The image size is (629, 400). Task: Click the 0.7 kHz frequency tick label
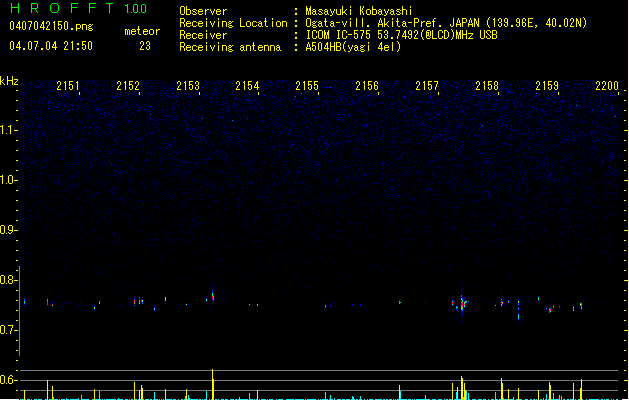[7, 330]
